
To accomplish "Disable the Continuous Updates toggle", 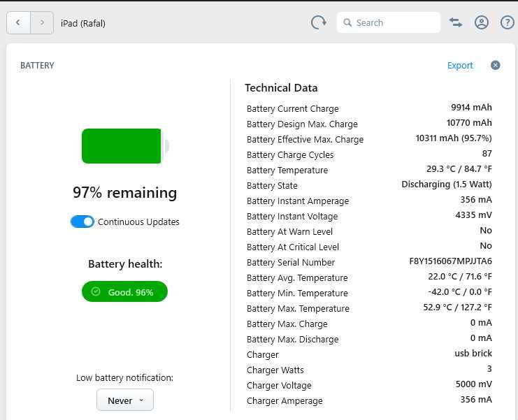I will coord(82,222).
